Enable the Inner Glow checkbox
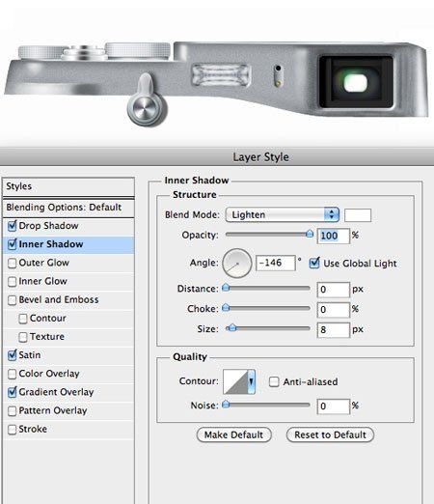This screenshot has height=504, width=434. tap(12, 282)
